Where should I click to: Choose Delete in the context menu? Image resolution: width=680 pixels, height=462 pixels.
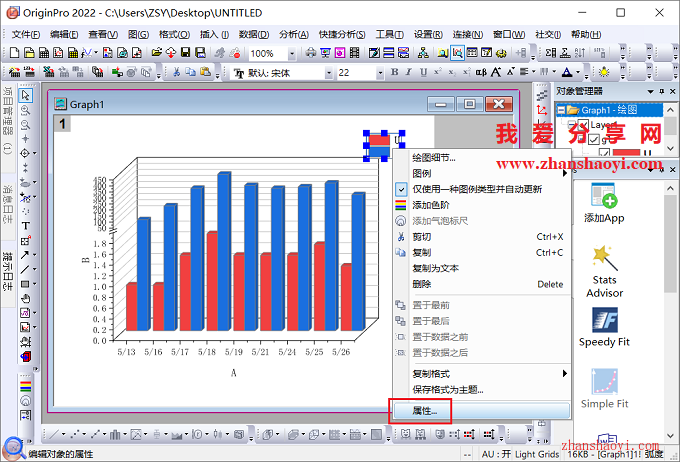pyautogui.click(x=481, y=284)
